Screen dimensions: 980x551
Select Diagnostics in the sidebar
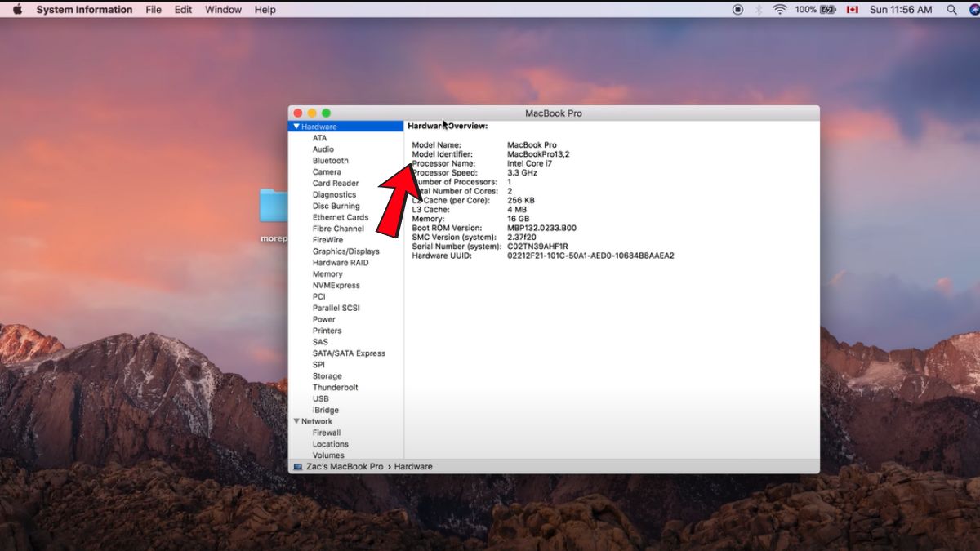[334, 195]
